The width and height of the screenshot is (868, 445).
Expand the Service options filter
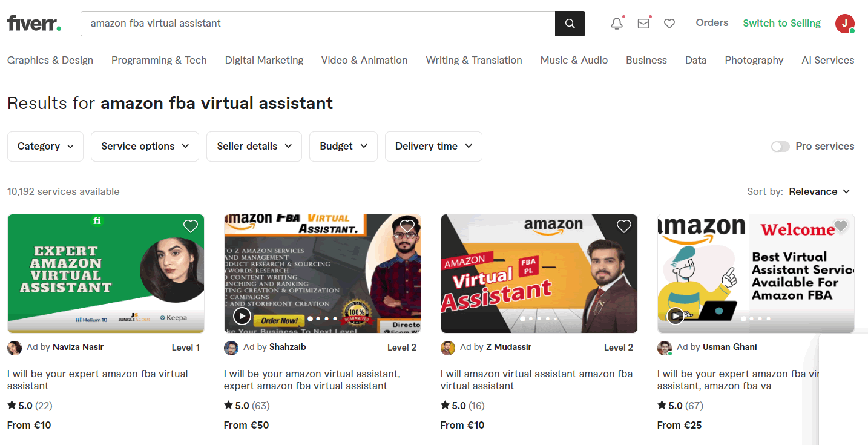(145, 147)
